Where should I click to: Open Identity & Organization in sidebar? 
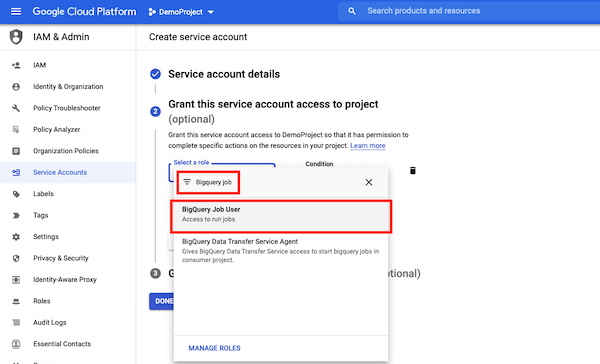(x=68, y=87)
